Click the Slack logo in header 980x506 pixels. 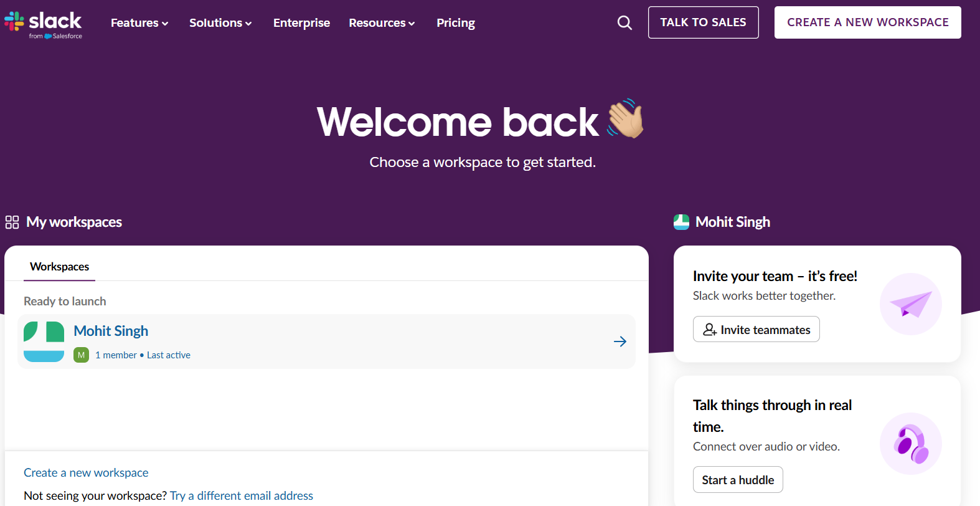[x=44, y=24]
